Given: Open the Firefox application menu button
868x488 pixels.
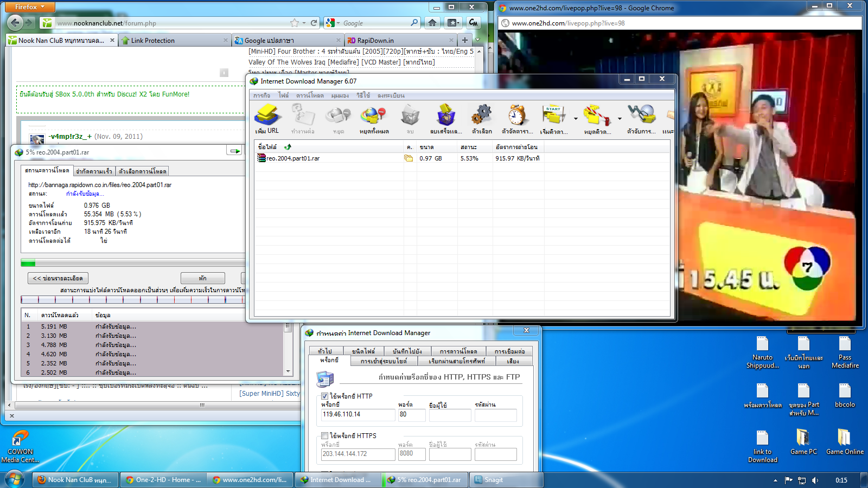Looking at the screenshot, I should (30, 7).
